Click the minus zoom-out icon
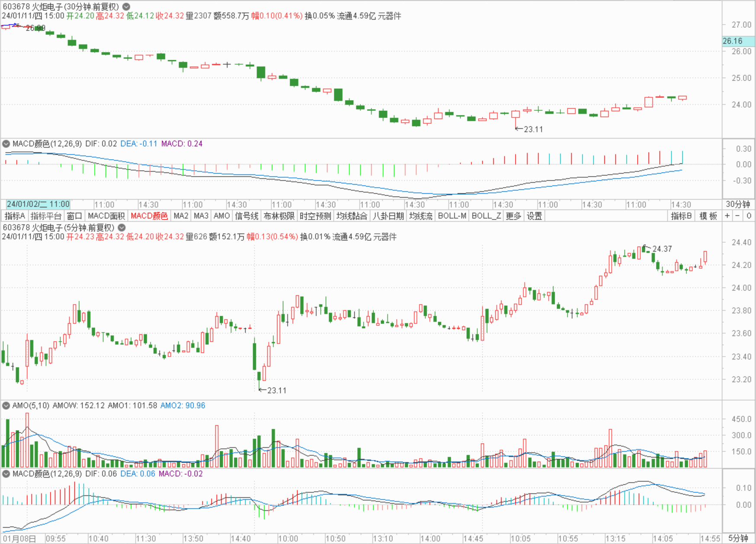 [737, 216]
